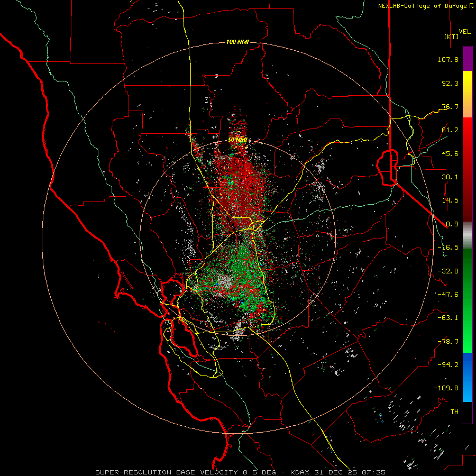Click the TH legend label
476x476 pixels.
coord(454,412)
